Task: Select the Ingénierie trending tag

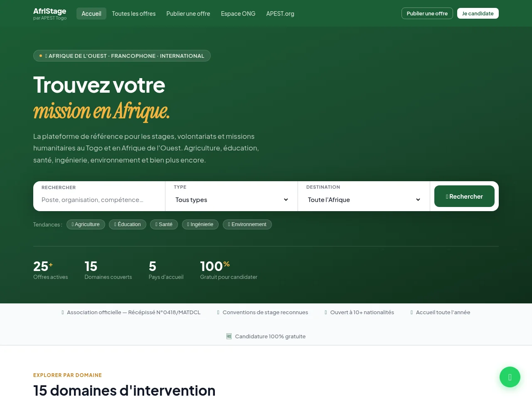Action: pyautogui.click(x=200, y=224)
